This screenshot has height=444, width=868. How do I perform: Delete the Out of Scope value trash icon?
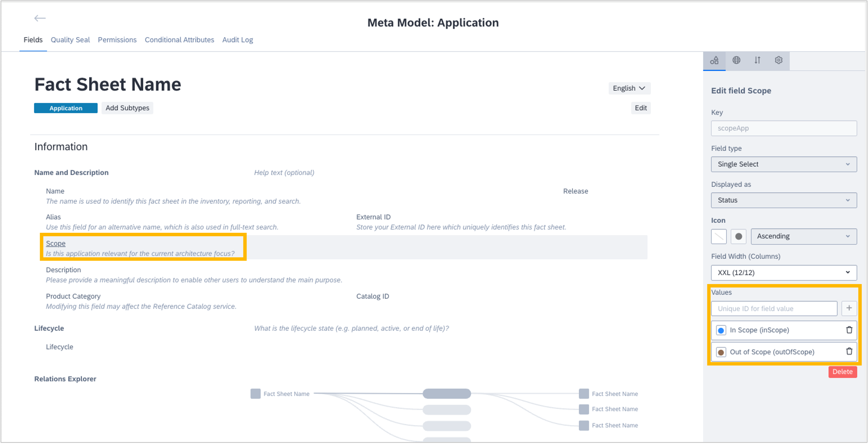849,351
